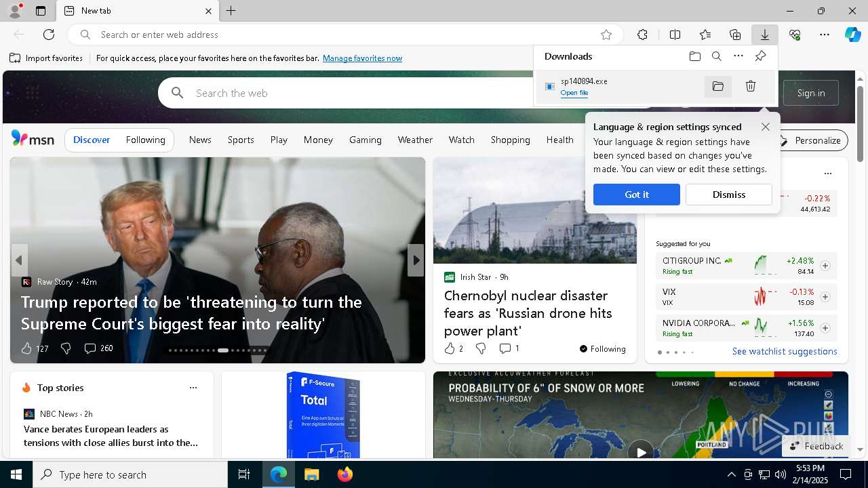
Task: Show next carousel story
Action: (x=416, y=260)
